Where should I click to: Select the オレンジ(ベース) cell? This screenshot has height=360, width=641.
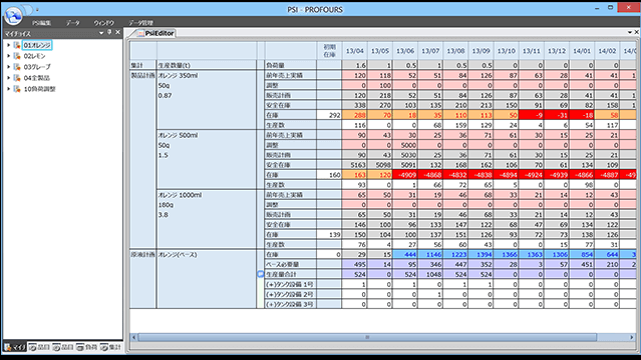206,279
